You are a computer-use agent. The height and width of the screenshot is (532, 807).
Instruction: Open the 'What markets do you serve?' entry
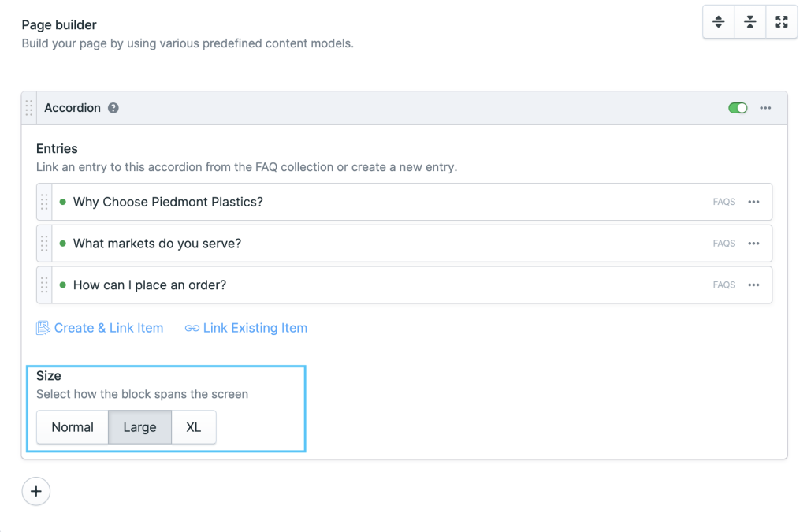[157, 244]
